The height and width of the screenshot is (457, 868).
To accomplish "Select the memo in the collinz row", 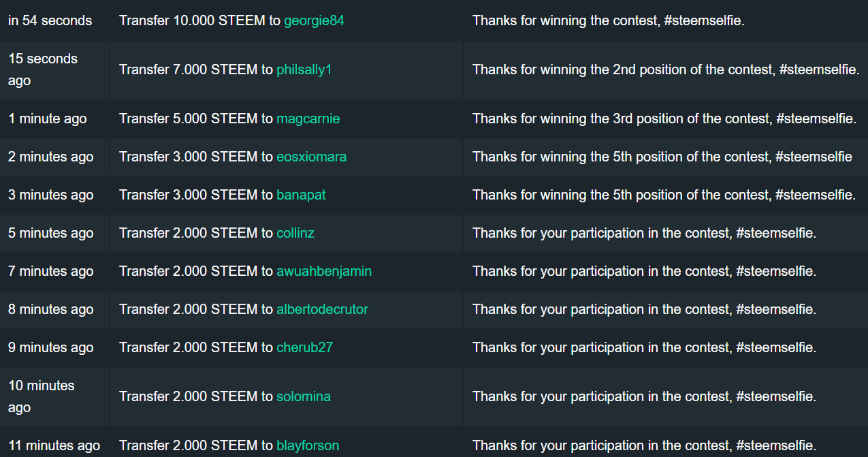I will click(x=644, y=233).
